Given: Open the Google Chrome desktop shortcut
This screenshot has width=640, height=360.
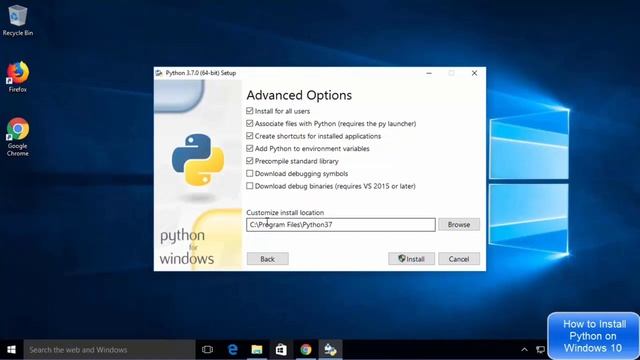Looking at the screenshot, I should [x=18, y=137].
